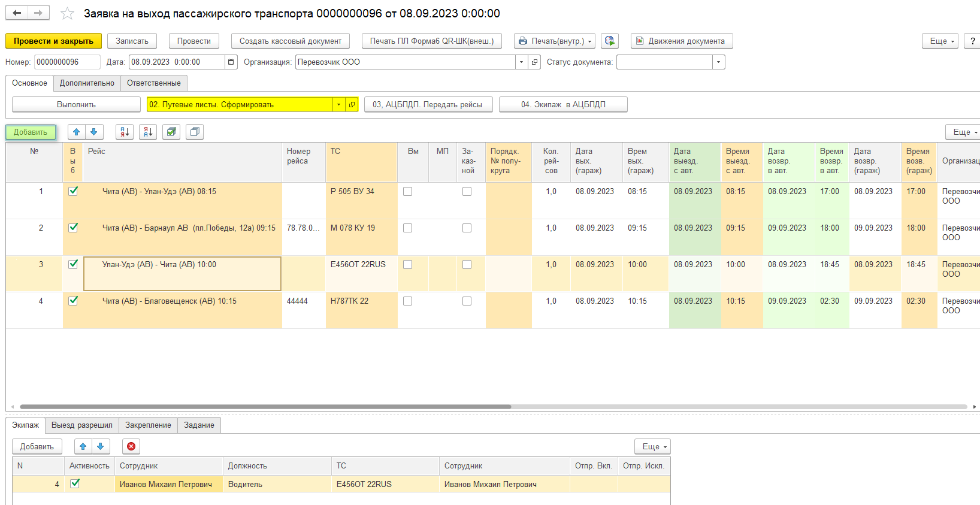Open the Организация dropdown arrow
This screenshot has height=505, width=980.
521,62
